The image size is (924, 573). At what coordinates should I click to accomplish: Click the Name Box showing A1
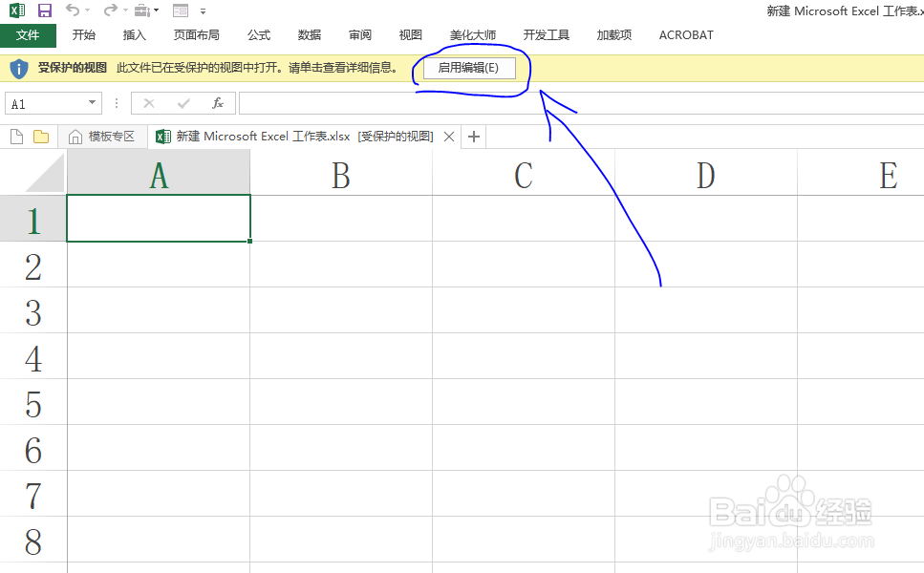point(47,104)
